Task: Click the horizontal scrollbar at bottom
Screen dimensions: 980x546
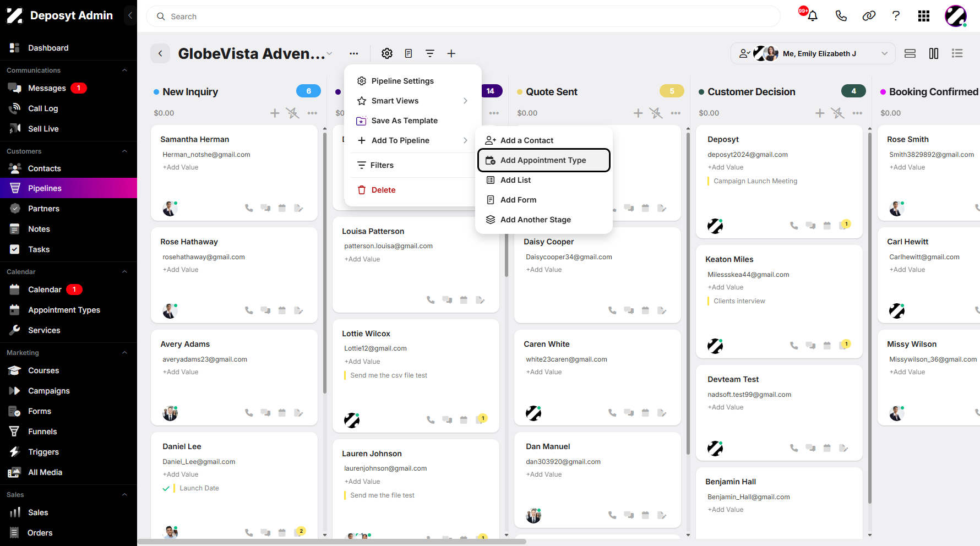Action: [332, 542]
